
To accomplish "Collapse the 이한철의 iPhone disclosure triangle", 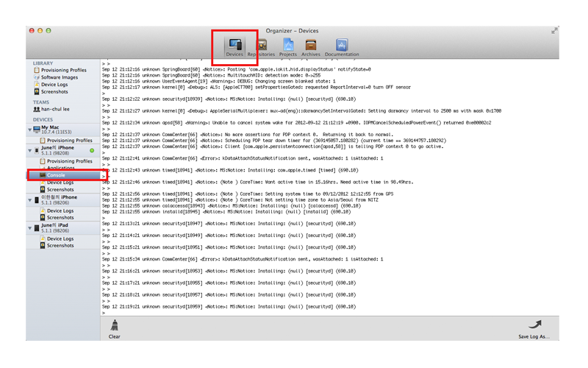I will pyautogui.click(x=29, y=200).
